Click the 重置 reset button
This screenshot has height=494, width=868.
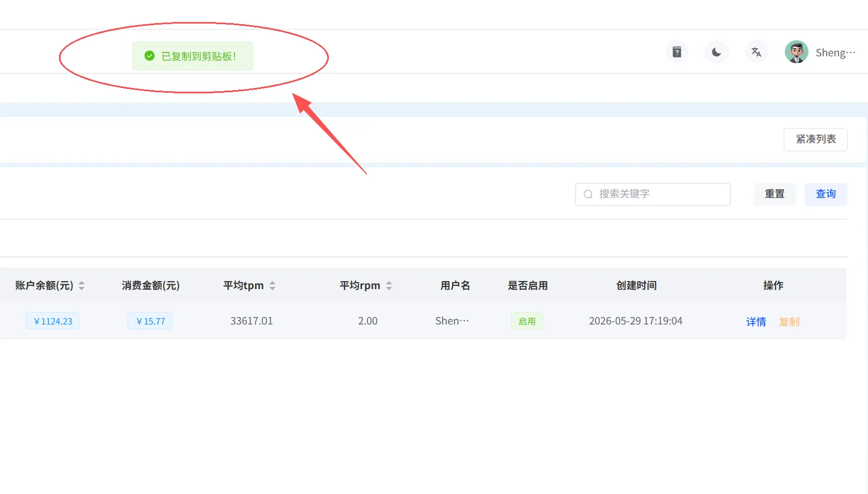click(x=775, y=194)
